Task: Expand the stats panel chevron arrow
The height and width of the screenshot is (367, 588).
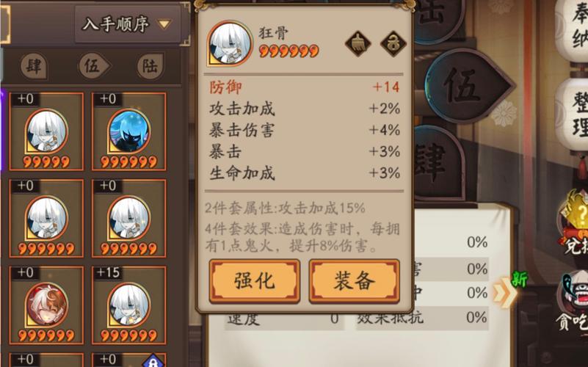Action: click(x=504, y=293)
